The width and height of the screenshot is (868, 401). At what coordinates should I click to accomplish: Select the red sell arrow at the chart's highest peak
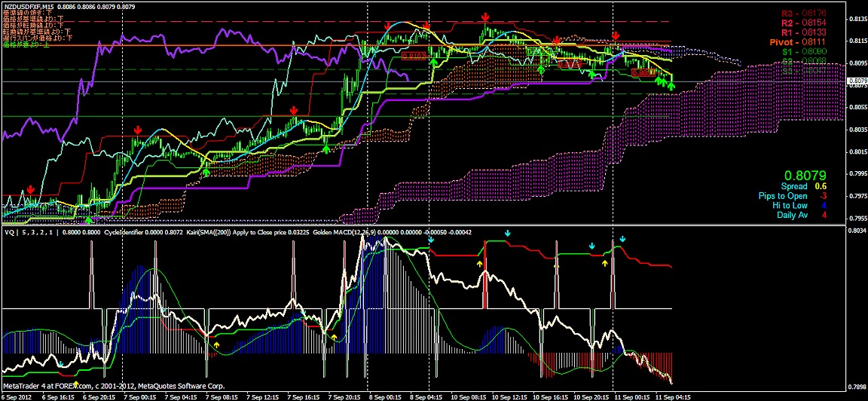click(485, 18)
